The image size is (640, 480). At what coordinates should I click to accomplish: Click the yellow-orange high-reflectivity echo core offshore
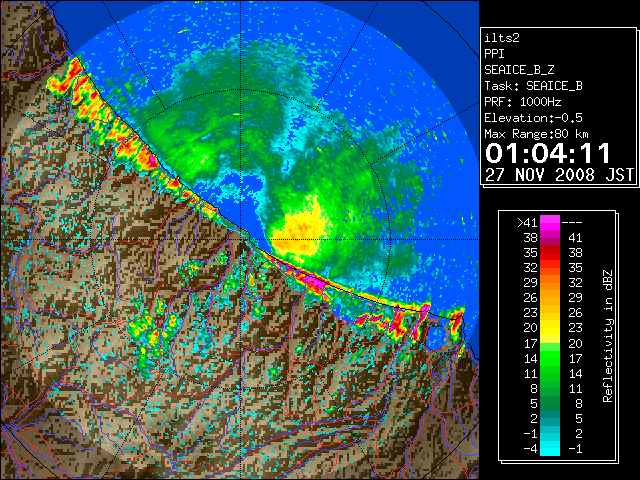(x=300, y=231)
